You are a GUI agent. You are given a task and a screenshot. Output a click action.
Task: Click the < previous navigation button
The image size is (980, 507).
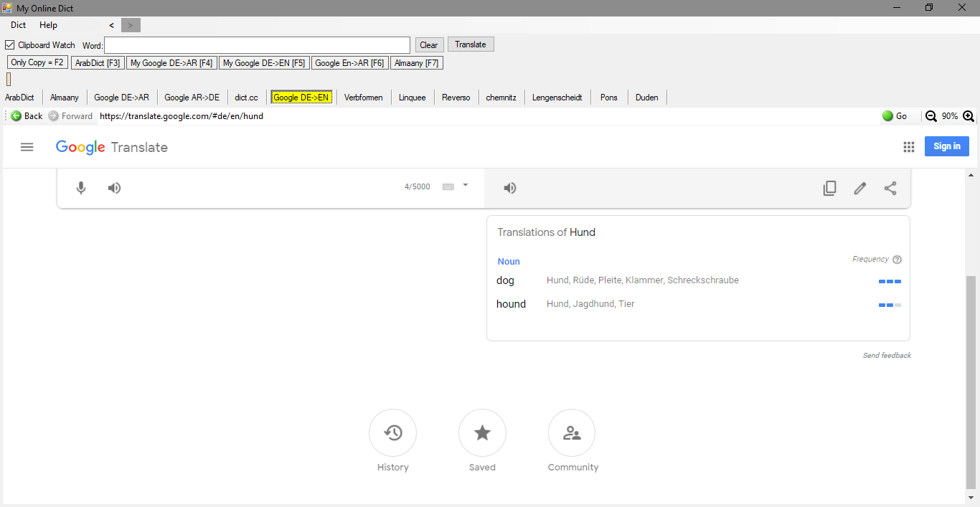coord(111,25)
